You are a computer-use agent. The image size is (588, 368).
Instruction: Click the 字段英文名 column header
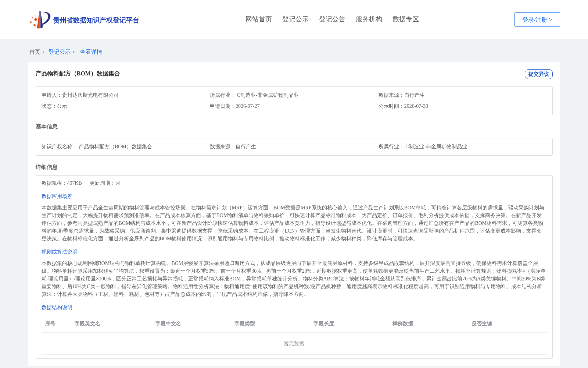(x=87, y=323)
